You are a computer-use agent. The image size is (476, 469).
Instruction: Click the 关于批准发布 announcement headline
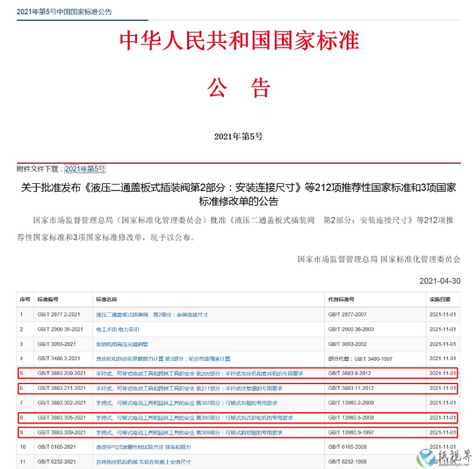click(x=239, y=194)
